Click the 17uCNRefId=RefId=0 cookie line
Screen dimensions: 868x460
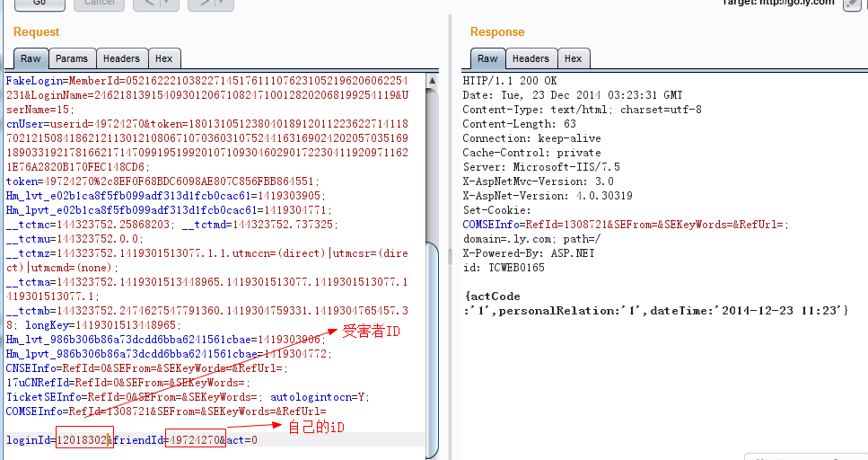pos(128,384)
